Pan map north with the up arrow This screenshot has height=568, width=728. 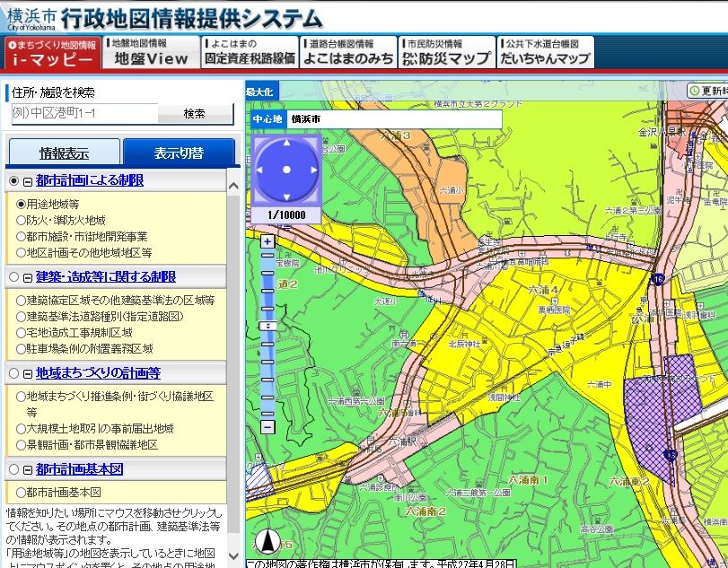click(286, 143)
